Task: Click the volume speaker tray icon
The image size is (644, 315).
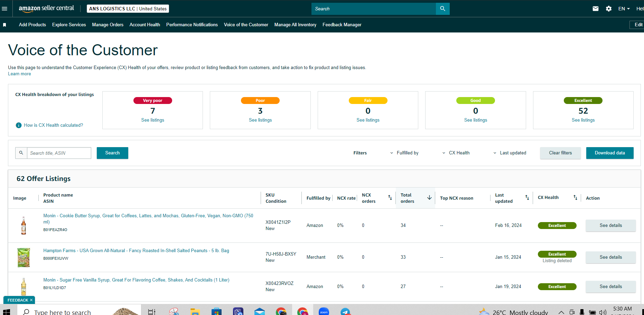Action: point(603,312)
